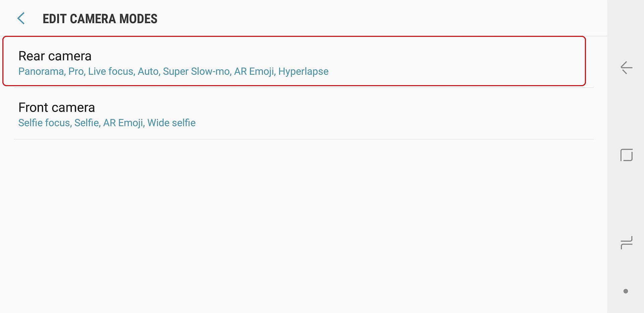Open Recents from the navigation bar
Image resolution: width=644 pixels, height=313 pixels.
click(626, 243)
